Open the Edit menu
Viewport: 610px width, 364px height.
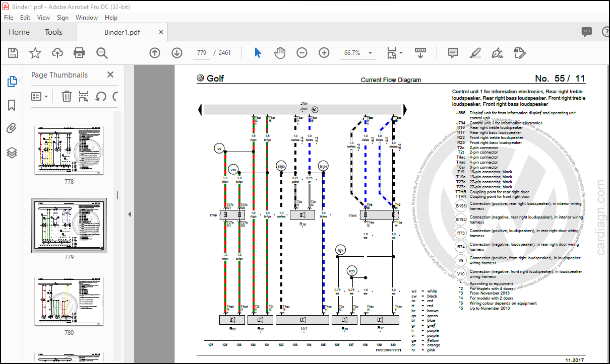[25, 17]
